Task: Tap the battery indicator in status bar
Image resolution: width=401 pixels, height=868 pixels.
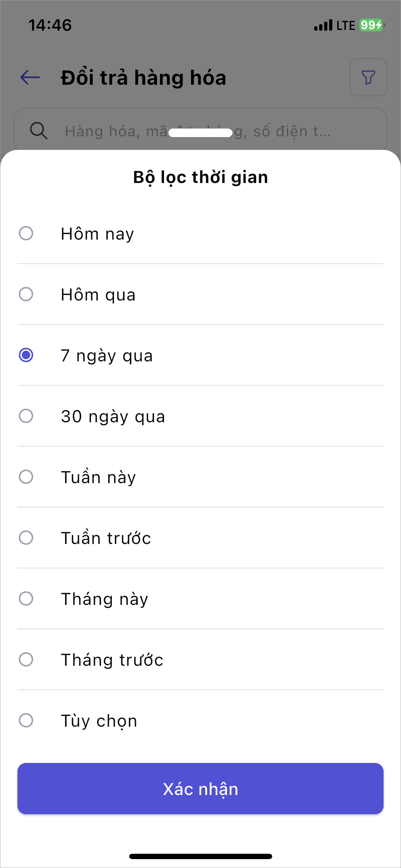Action: [x=371, y=25]
